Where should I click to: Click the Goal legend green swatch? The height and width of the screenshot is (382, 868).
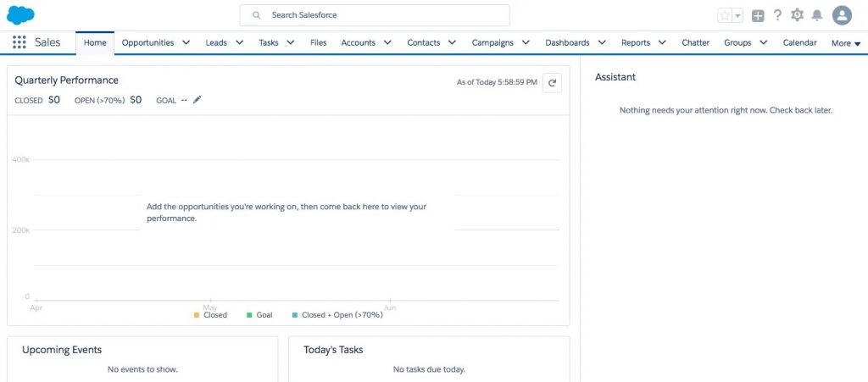coord(250,315)
